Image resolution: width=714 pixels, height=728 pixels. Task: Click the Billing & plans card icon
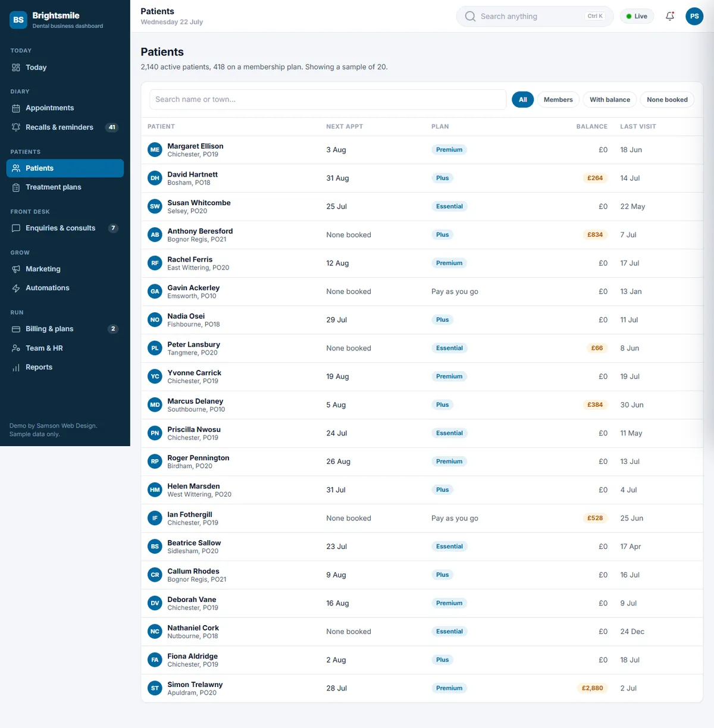coord(16,329)
